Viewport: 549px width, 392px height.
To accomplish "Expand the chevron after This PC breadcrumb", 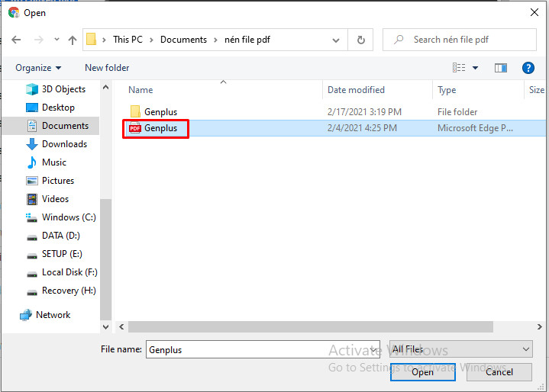I will coord(152,40).
